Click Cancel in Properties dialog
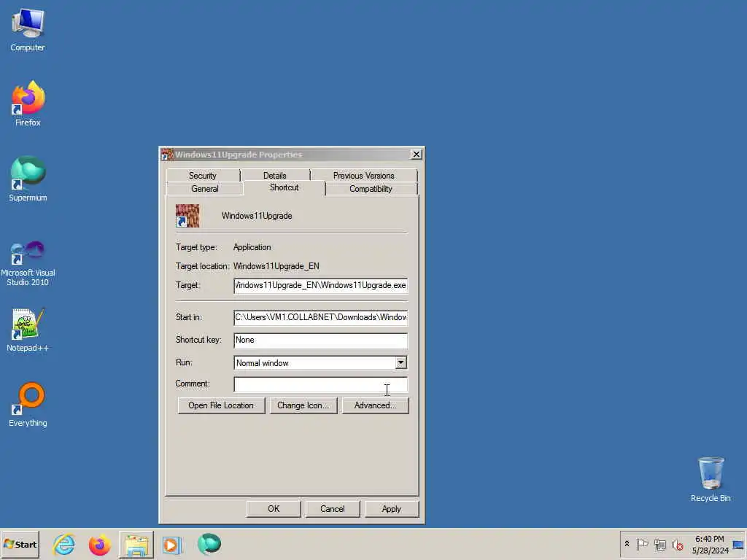This screenshot has height=560, width=747. [333, 508]
